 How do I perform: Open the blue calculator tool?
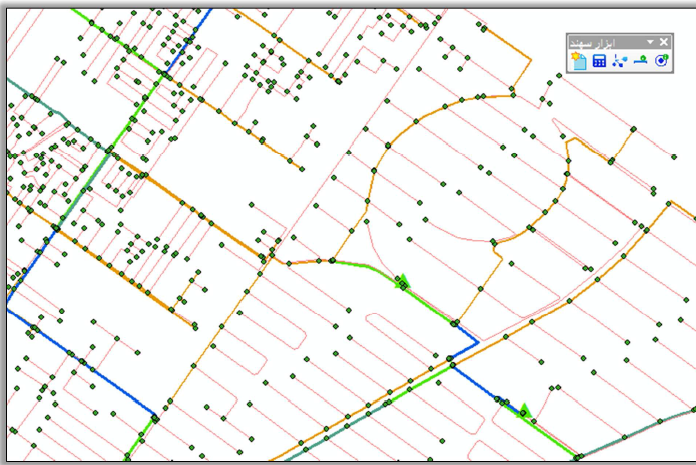(599, 61)
